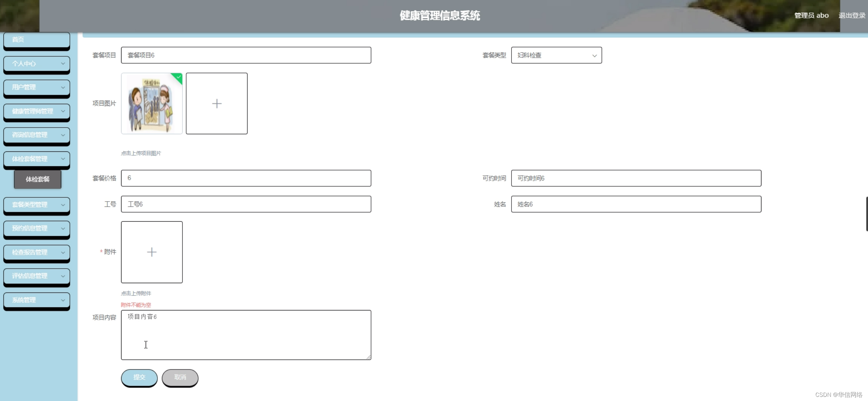
Task: Click the plus icon under 附件 to upload attachment
Action: pos(152,252)
